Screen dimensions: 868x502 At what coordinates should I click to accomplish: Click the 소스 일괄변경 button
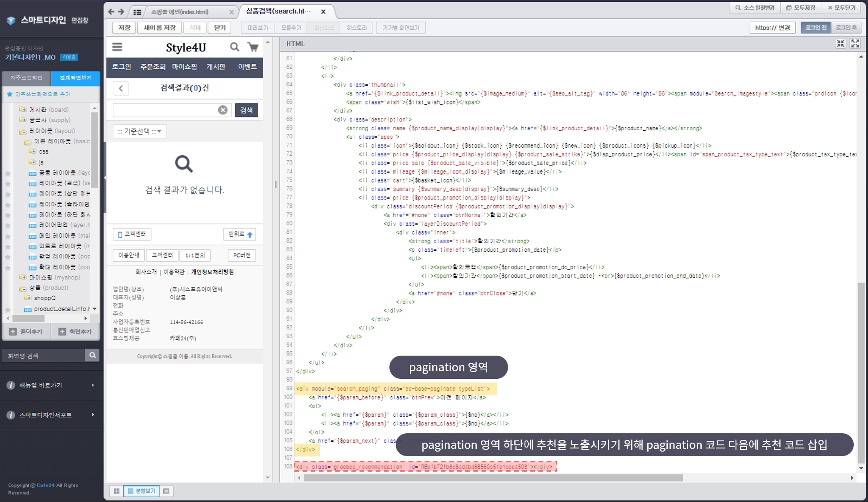(754, 8)
